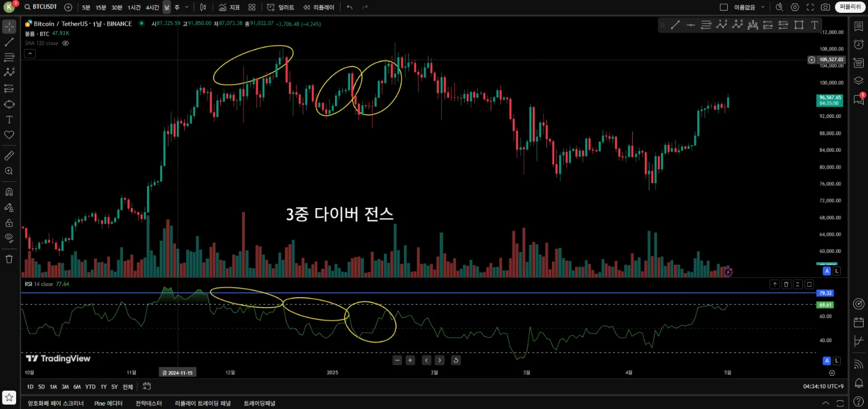Image resolution: width=868 pixels, height=409 pixels.
Task: Open the quick search lightning icon
Action: tap(780, 7)
